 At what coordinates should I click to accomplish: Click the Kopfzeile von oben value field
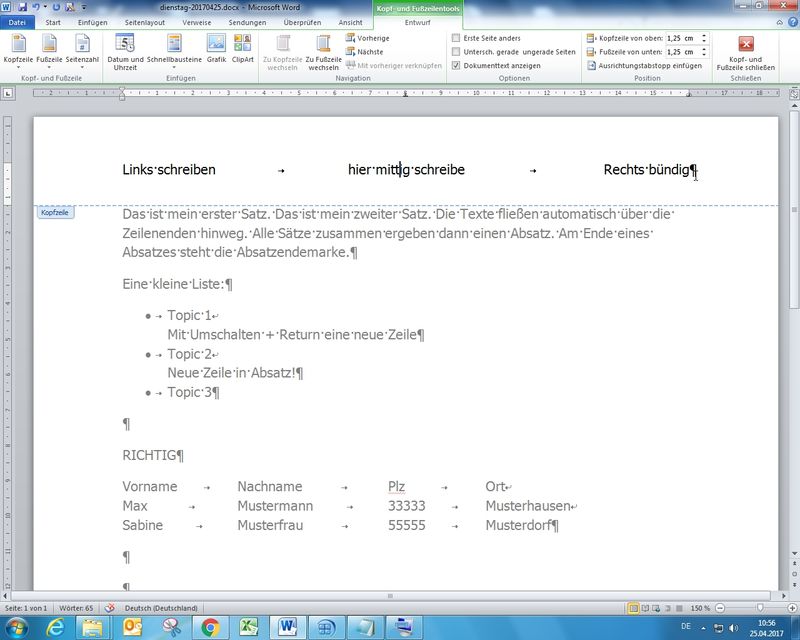(682, 38)
